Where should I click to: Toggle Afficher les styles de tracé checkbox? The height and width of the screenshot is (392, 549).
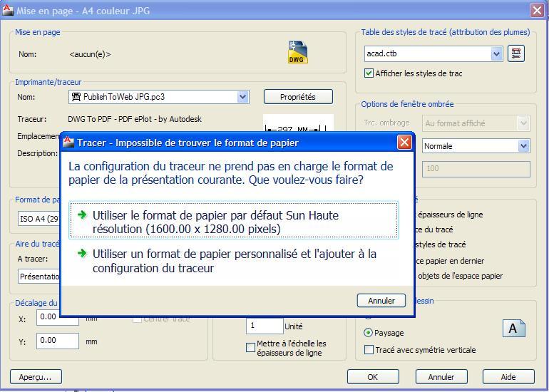pos(369,73)
